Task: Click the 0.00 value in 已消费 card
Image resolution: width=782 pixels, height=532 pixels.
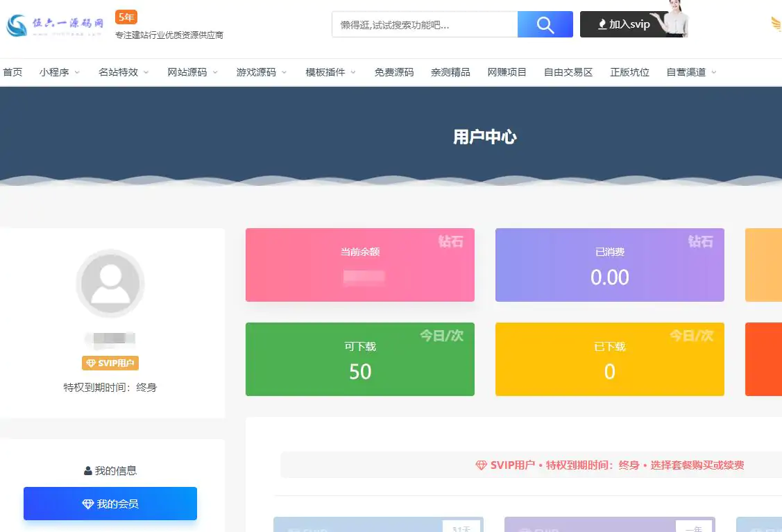Action: click(x=609, y=277)
